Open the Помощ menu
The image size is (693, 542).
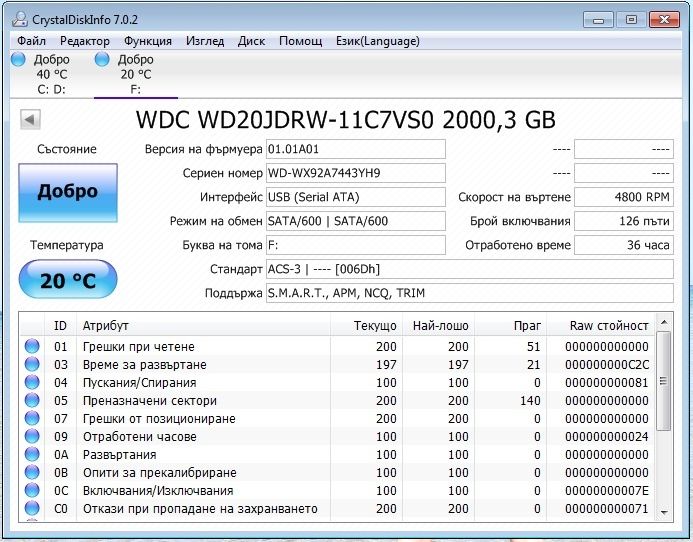pos(301,41)
